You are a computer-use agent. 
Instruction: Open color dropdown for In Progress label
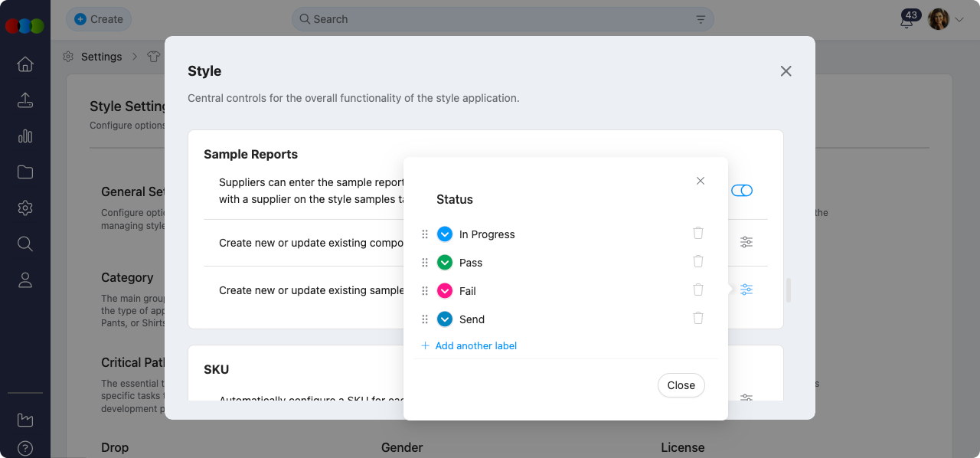click(444, 234)
